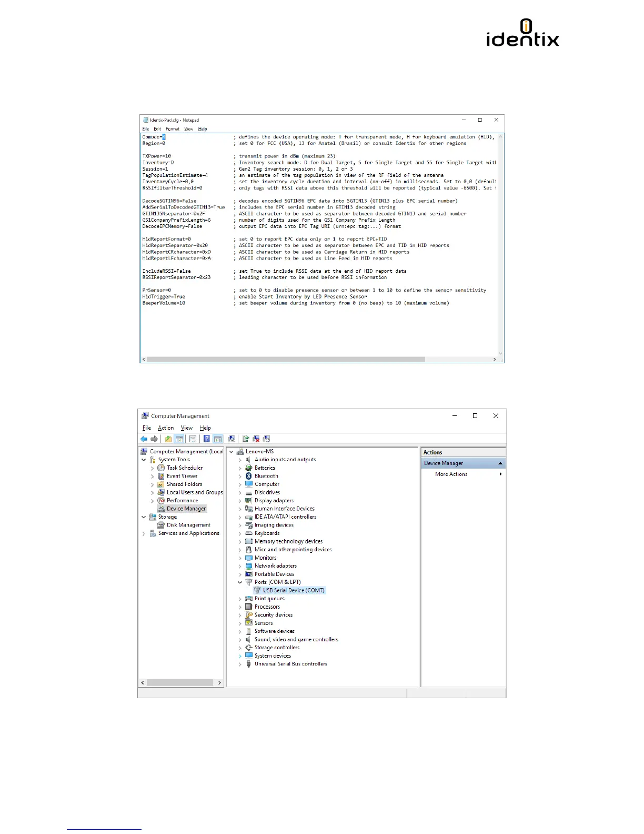Open the Properties sheet toolbar icon

click(193, 439)
